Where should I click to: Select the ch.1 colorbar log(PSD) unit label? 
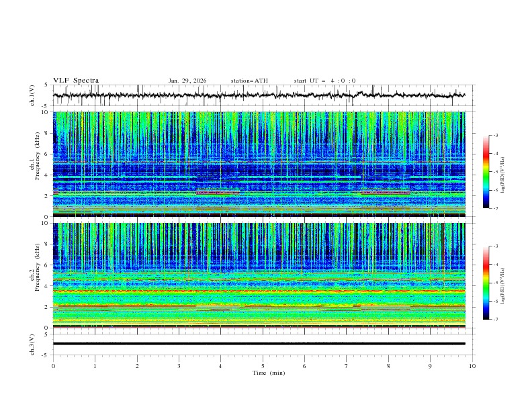pos(503,175)
